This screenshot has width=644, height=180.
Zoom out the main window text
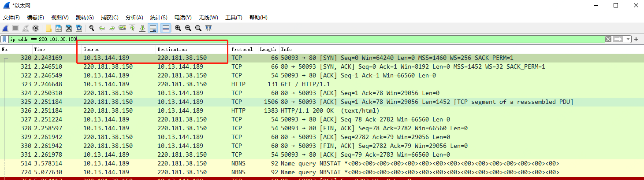click(x=188, y=28)
